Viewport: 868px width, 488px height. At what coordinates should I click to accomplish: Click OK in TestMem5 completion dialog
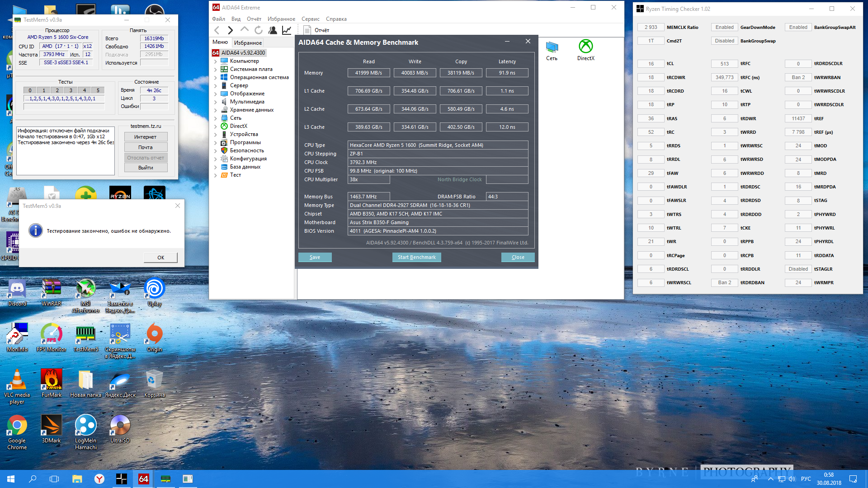[160, 258]
